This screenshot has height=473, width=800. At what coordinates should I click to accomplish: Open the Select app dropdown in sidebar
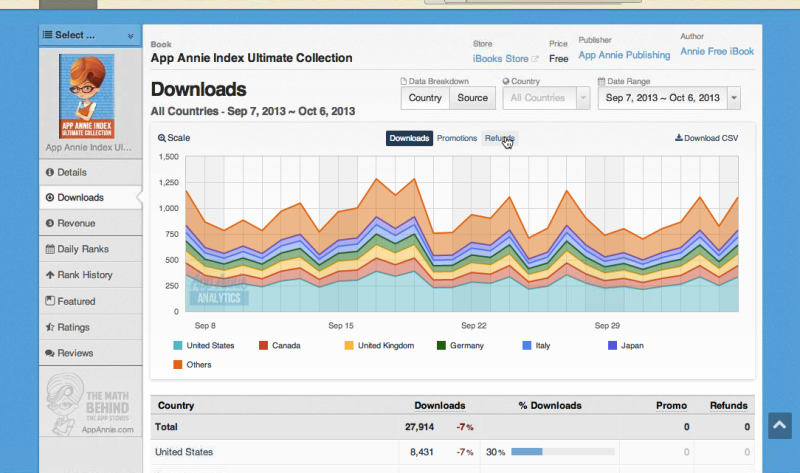(x=90, y=35)
